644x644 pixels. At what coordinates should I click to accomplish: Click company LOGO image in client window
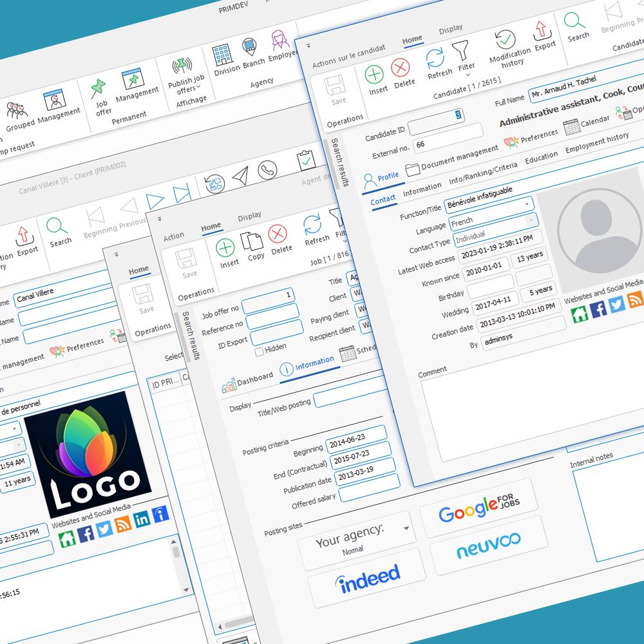(88, 455)
